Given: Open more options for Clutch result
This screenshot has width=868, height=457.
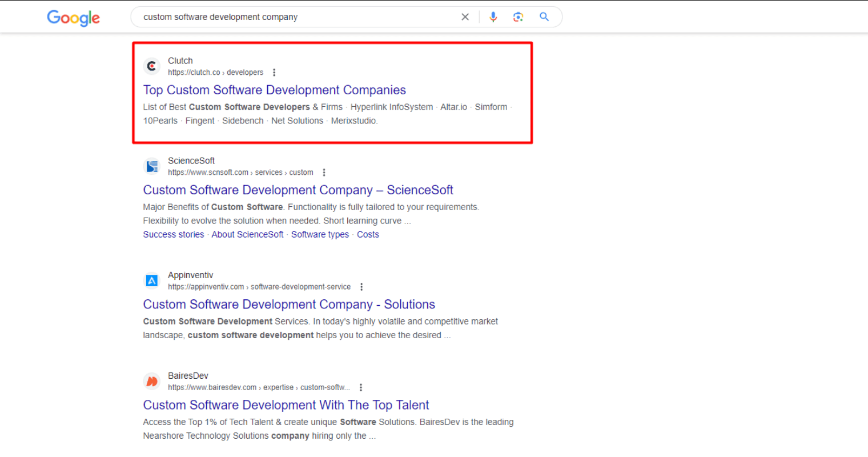Looking at the screenshot, I should point(274,73).
